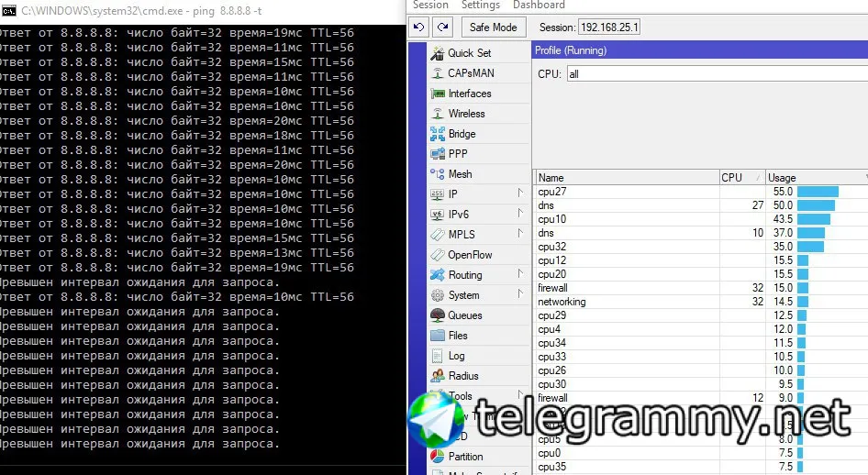Select the cpu10 row in profile table

pyautogui.click(x=702, y=219)
